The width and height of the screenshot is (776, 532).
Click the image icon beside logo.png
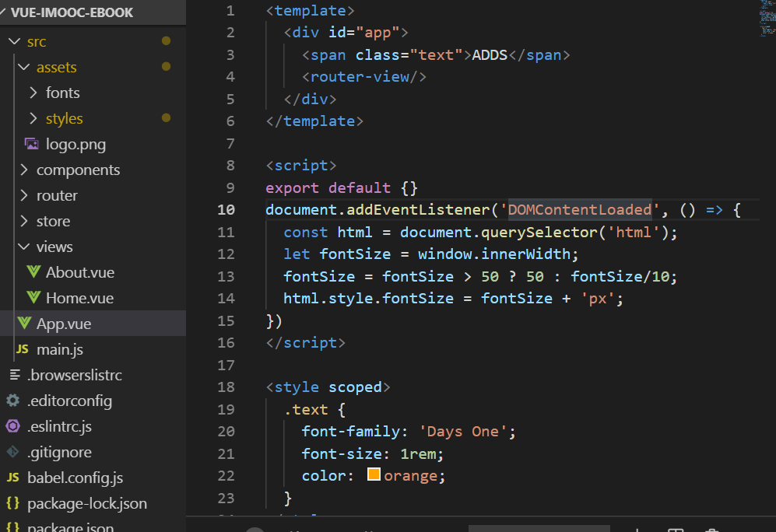[32, 144]
